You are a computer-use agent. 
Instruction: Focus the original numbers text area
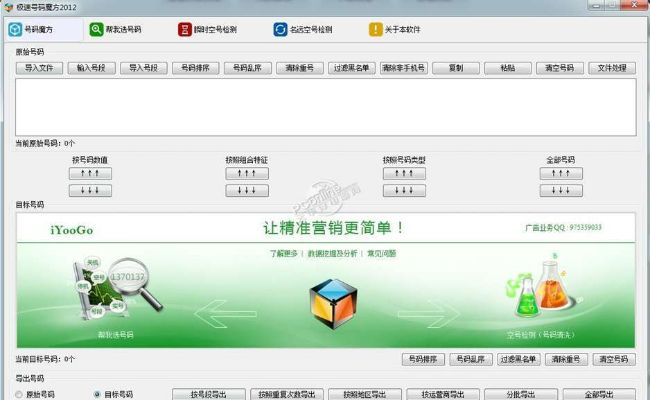[326, 107]
